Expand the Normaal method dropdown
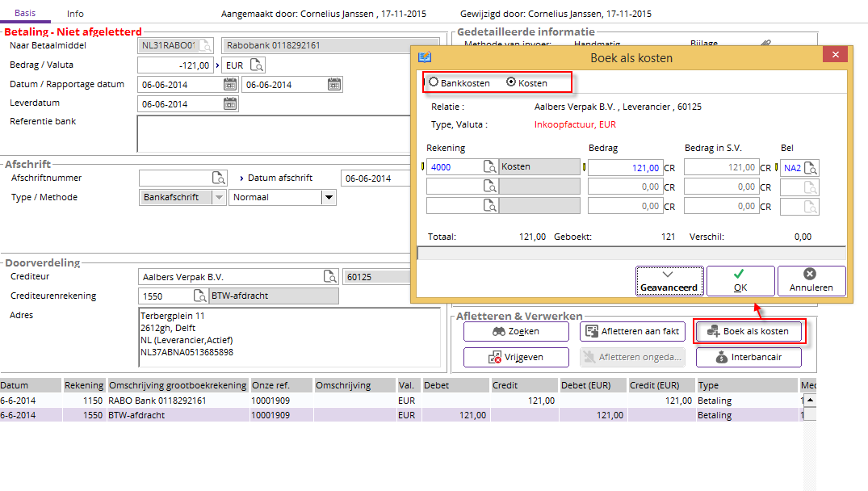This screenshot has height=491, width=868. point(328,197)
